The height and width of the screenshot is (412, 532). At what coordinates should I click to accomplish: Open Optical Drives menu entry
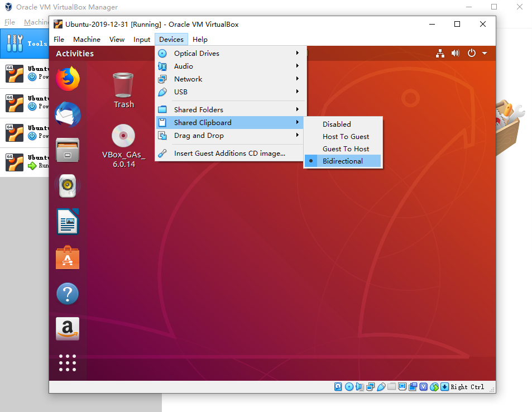click(x=229, y=53)
